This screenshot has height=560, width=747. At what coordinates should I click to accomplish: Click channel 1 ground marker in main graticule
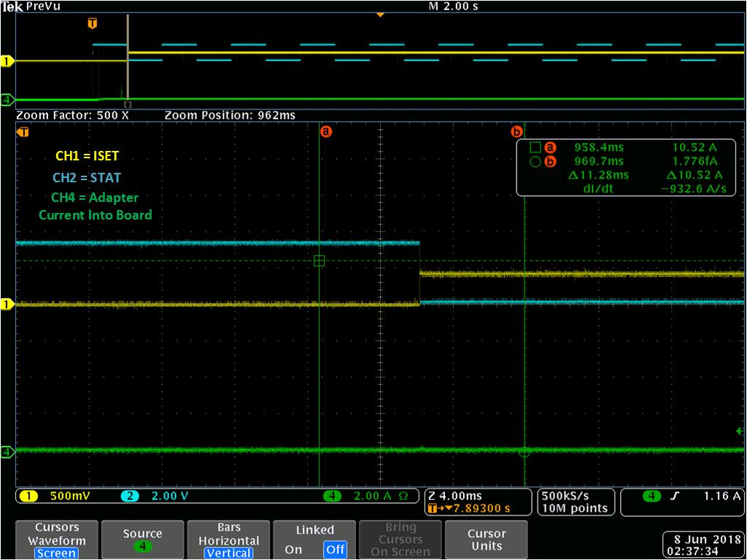(7, 304)
